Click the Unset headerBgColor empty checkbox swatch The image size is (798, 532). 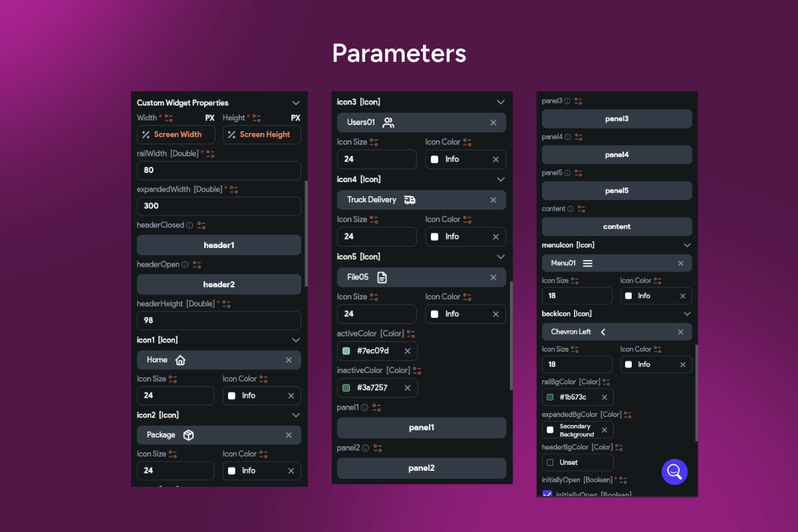(x=550, y=462)
